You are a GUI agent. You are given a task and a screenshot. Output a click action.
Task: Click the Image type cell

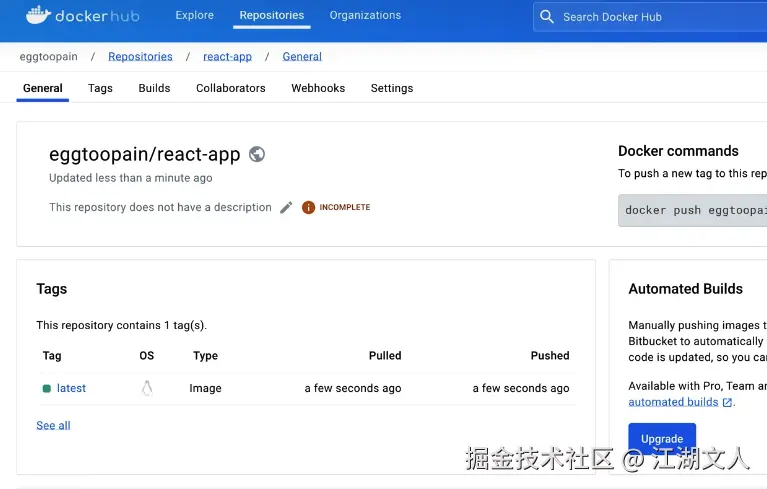[205, 388]
